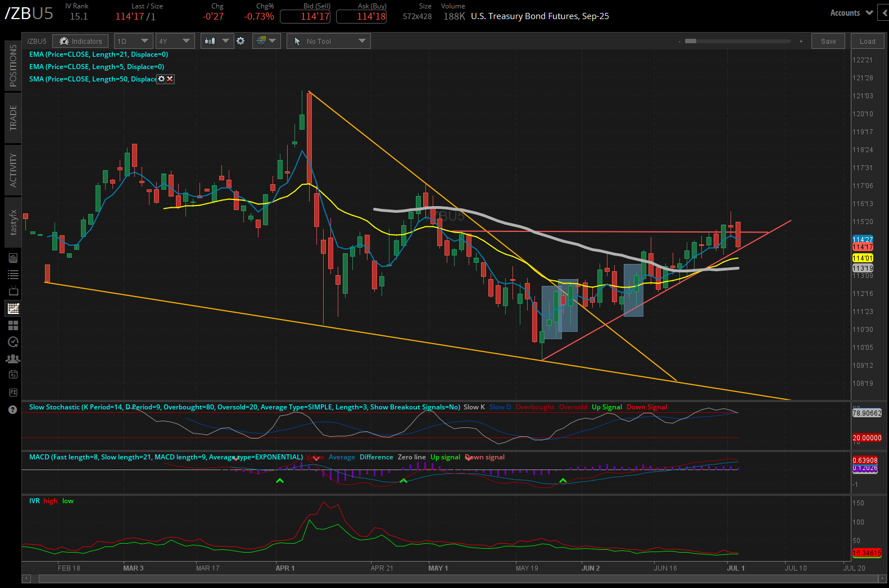Click the Bid (Sell) 114'17 price button
The image size is (889, 588).
pyautogui.click(x=305, y=16)
